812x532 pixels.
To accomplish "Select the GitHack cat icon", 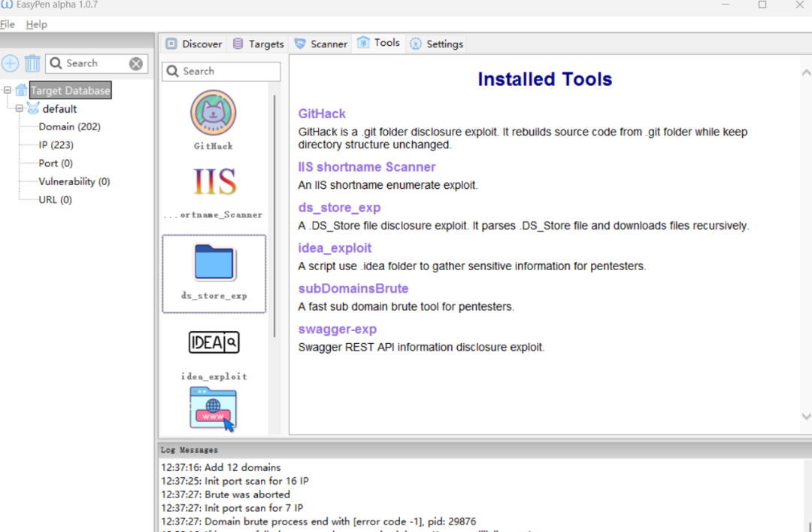I will (x=214, y=113).
